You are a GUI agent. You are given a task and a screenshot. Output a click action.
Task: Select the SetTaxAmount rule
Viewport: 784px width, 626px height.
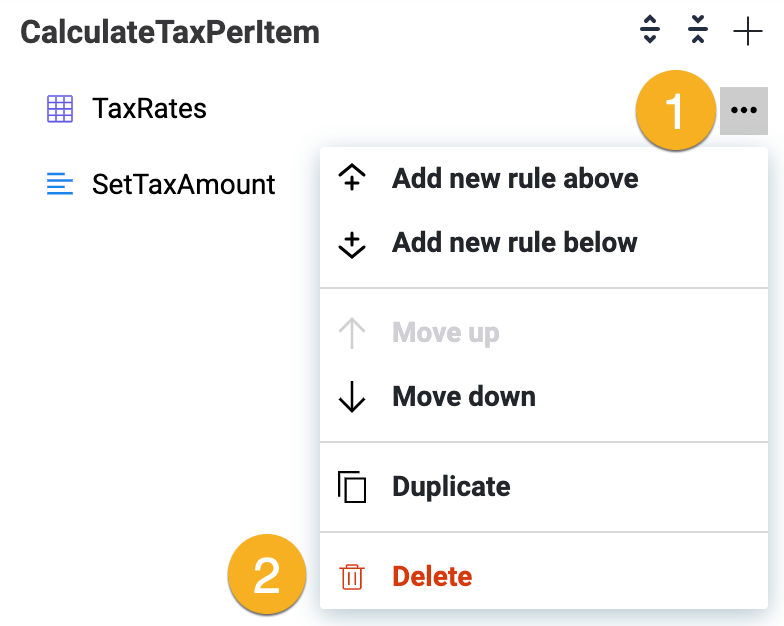coord(183,184)
